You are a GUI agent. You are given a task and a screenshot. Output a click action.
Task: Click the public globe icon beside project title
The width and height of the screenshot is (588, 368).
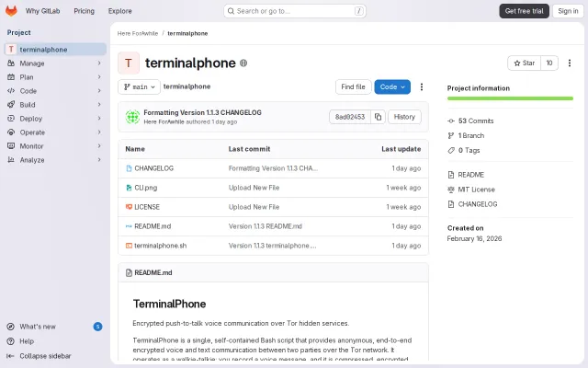[243, 63]
